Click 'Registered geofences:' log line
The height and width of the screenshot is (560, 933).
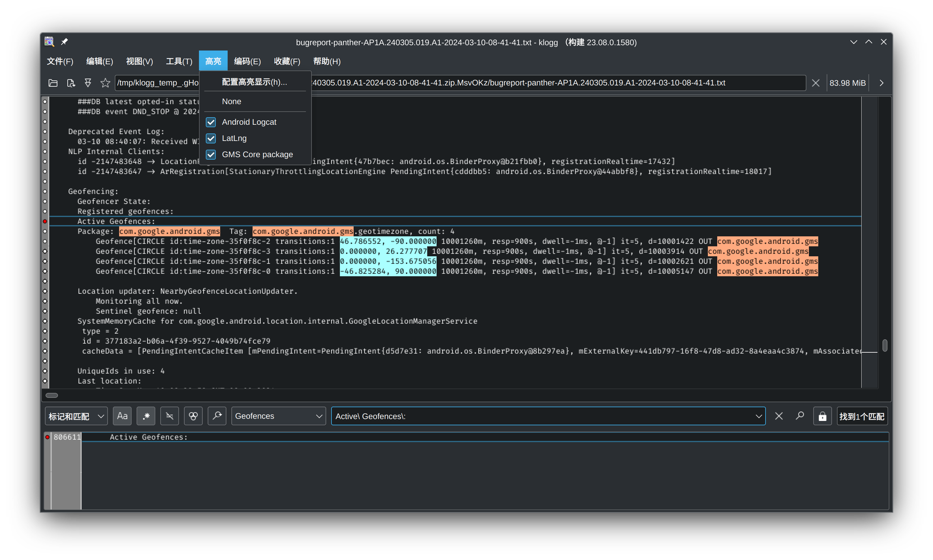(125, 211)
